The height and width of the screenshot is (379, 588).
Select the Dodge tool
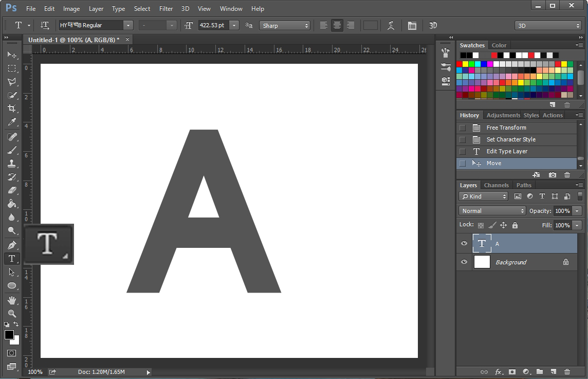[x=12, y=230]
